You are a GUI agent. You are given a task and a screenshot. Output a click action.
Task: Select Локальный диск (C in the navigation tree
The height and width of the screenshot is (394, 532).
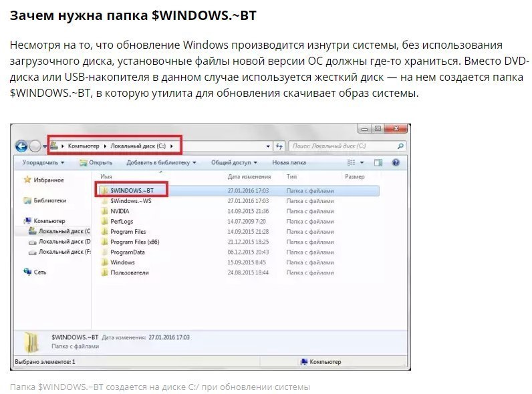pyautogui.click(x=64, y=231)
